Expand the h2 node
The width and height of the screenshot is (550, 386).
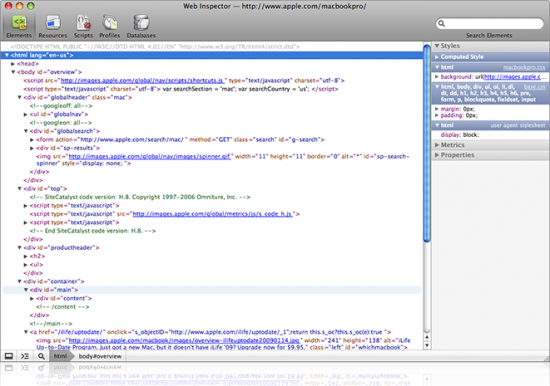(x=26, y=256)
